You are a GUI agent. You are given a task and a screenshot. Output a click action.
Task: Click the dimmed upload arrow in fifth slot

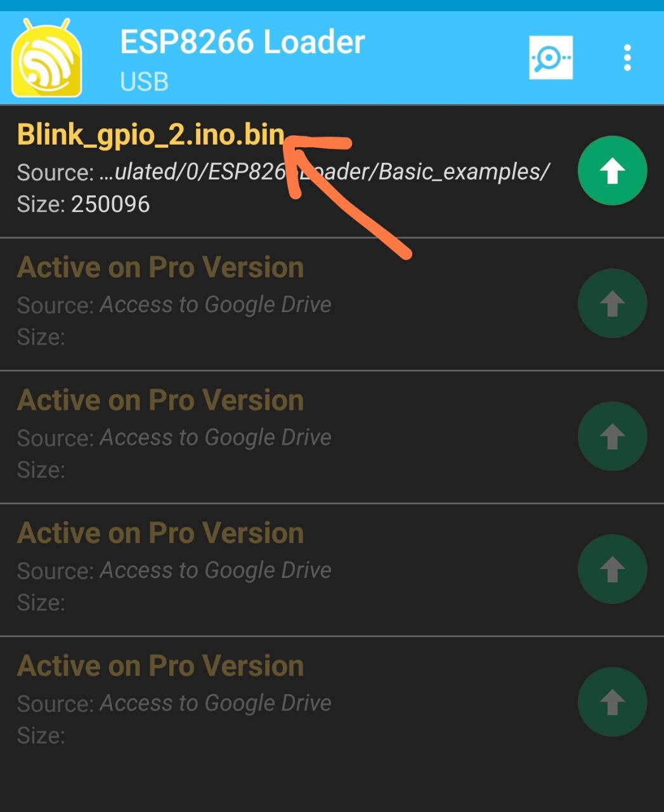pyautogui.click(x=612, y=702)
